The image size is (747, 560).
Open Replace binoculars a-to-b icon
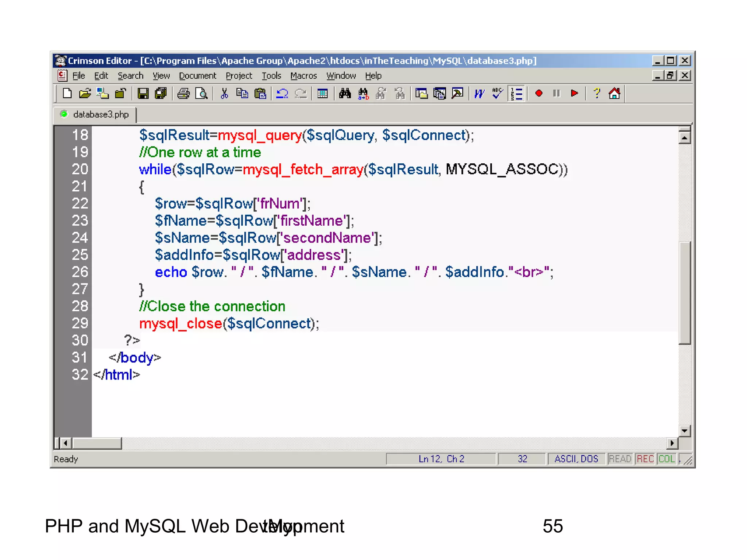(x=363, y=94)
